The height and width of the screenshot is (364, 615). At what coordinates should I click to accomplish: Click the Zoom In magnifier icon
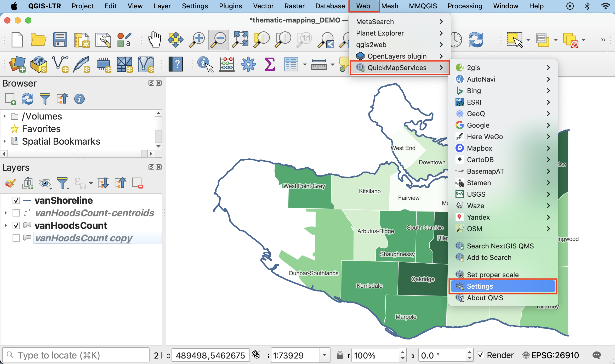tap(197, 39)
